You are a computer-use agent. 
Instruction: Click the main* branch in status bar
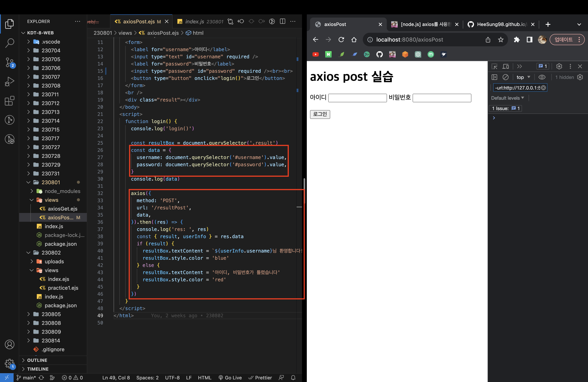(x=26, y=378)
